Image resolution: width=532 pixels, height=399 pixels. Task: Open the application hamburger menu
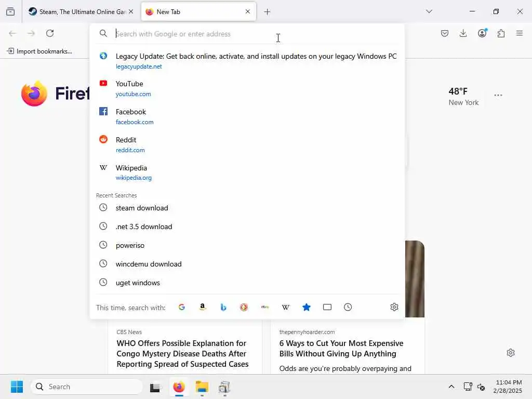tap(520, 33)
